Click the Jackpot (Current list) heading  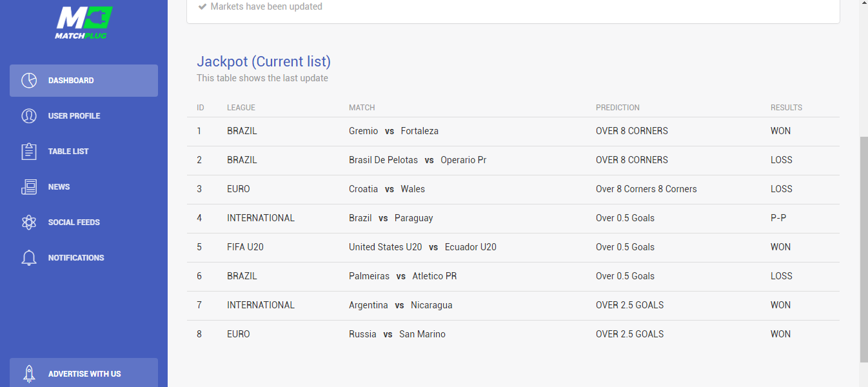(264, 61)
